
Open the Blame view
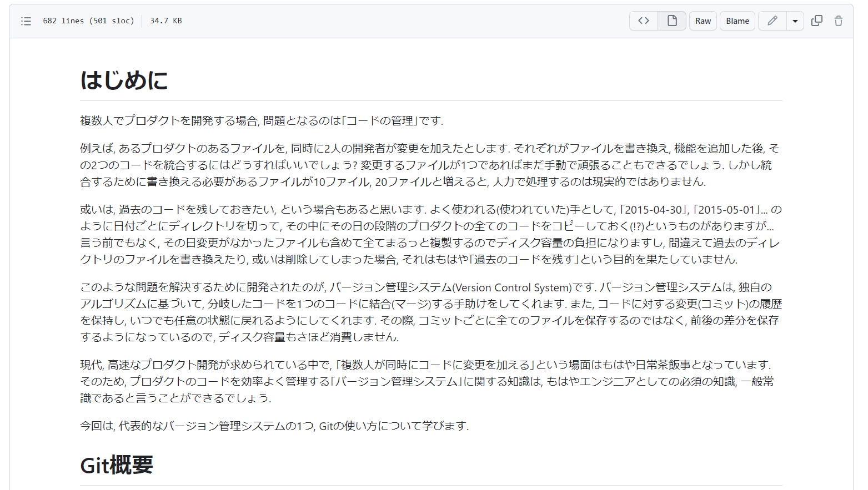click(737, 21)
